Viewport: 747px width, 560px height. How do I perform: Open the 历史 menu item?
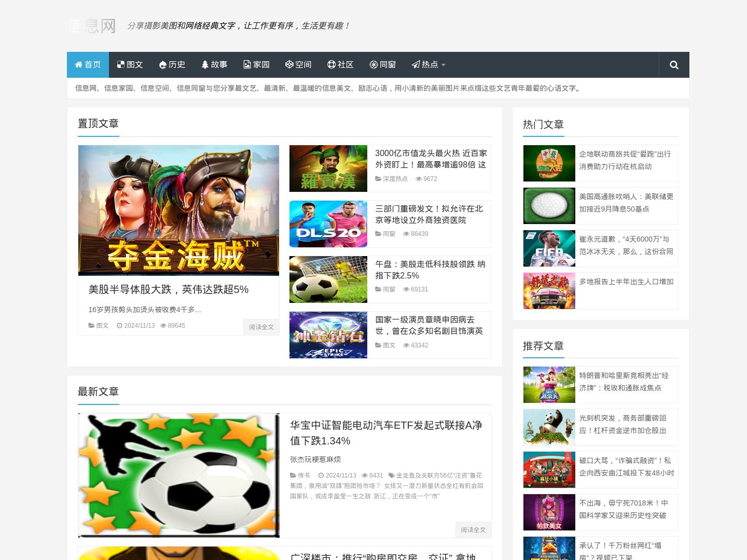click(172, 65)
